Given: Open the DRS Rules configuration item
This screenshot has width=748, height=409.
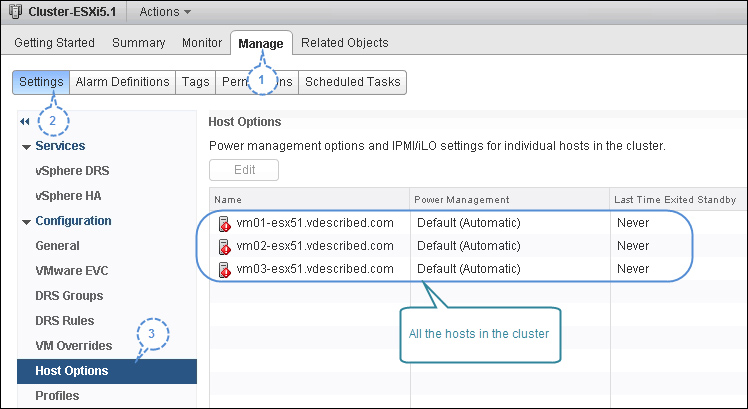Looking at the screenshot, I should coord(65,321).
